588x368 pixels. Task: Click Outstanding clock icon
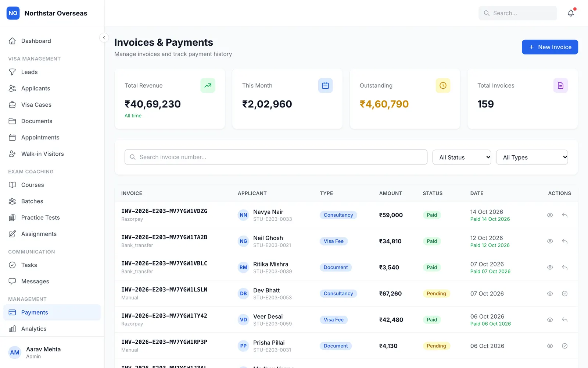443,85
